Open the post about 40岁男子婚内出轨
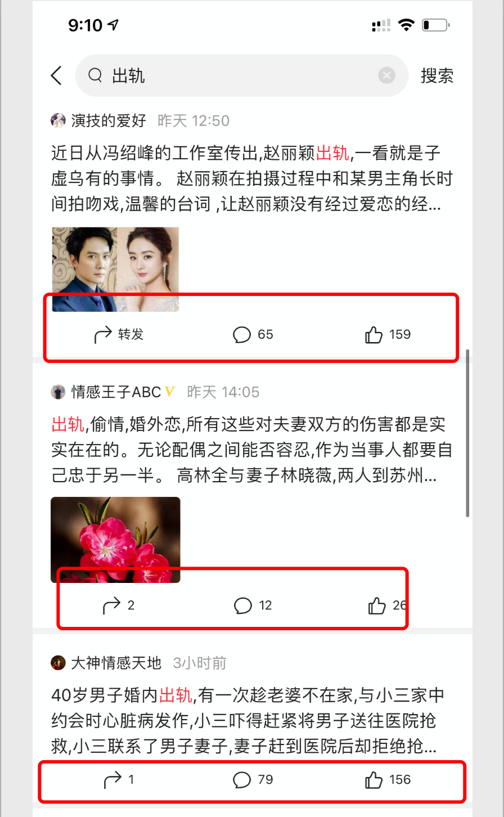The height and width of the screenshot is (817, 504). (x=247, y=721)
